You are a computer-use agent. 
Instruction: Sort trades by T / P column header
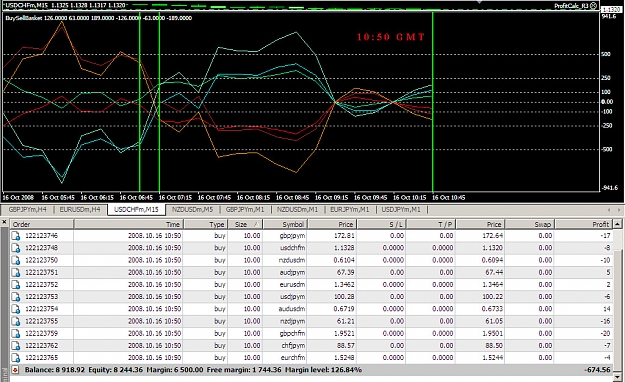point(431,224)
